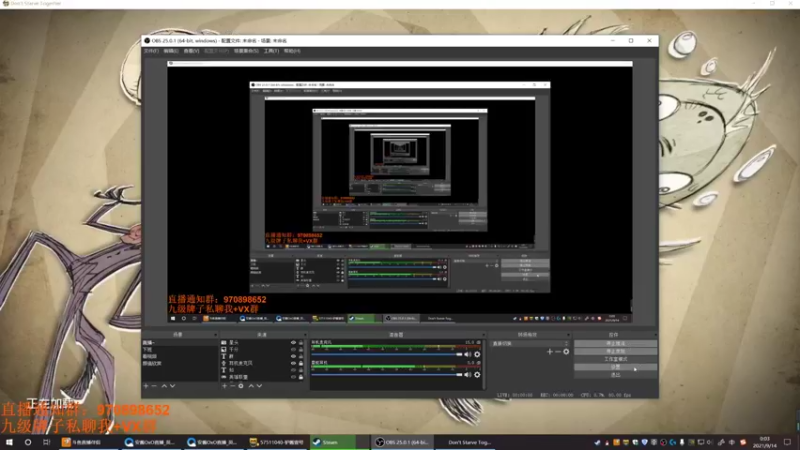Screen dimensions: 800x450
Task: Add a new scene with the plus icon
Action: [x=146, y=386]
